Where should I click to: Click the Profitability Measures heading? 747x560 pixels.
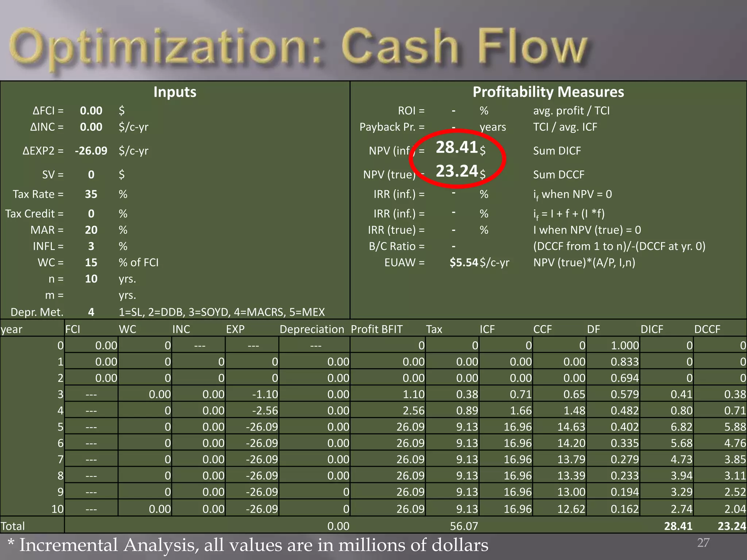(x=548, y=92)
